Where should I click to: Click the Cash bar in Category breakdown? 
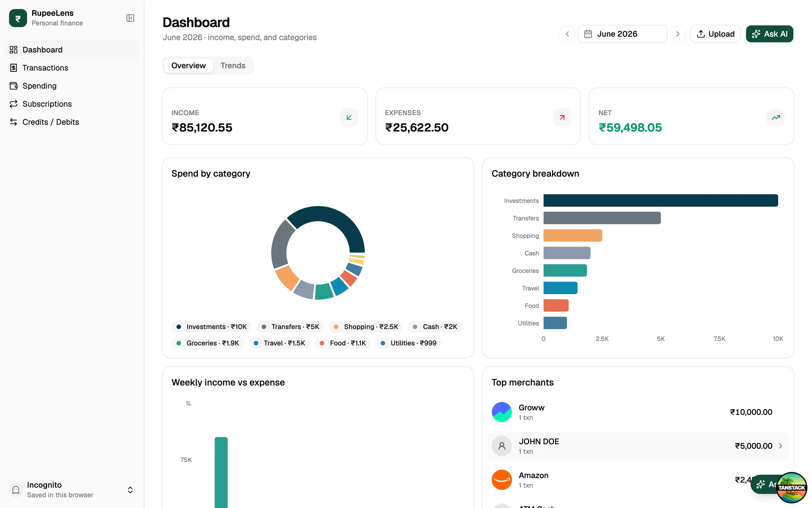(567, 253)
